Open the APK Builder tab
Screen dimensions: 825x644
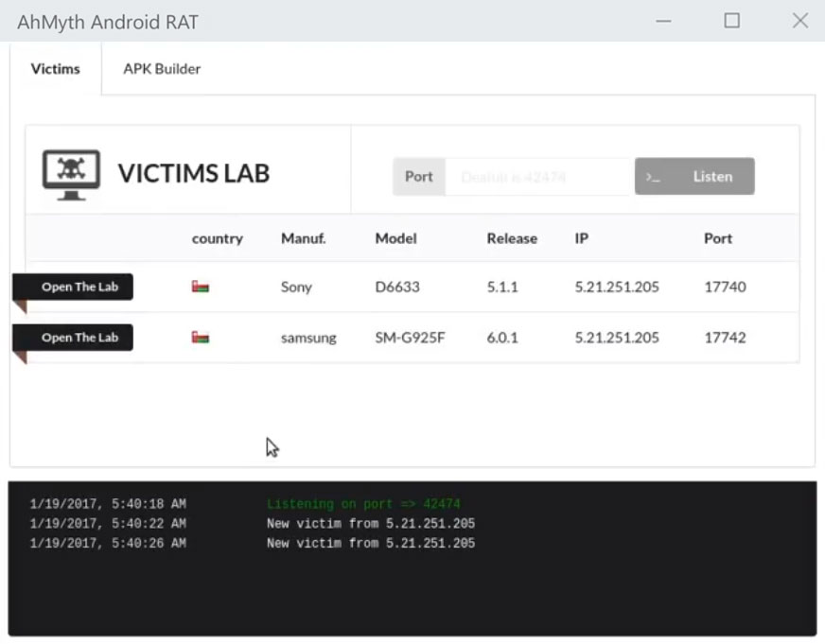coord(162,69)
